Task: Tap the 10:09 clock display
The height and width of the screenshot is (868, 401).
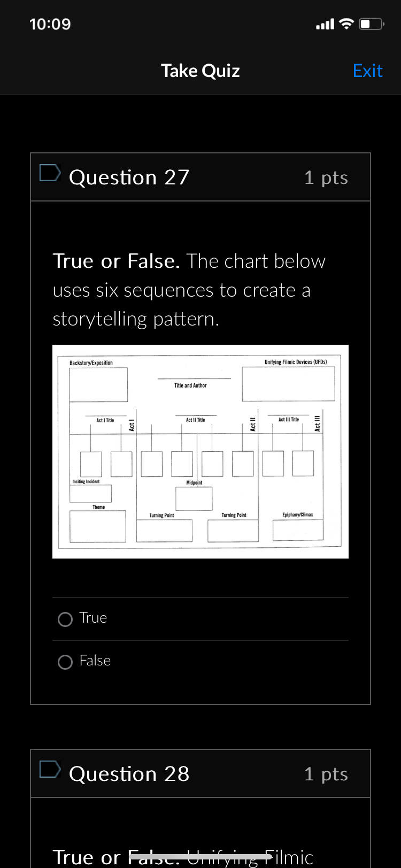Action: [x=50, y=24]
